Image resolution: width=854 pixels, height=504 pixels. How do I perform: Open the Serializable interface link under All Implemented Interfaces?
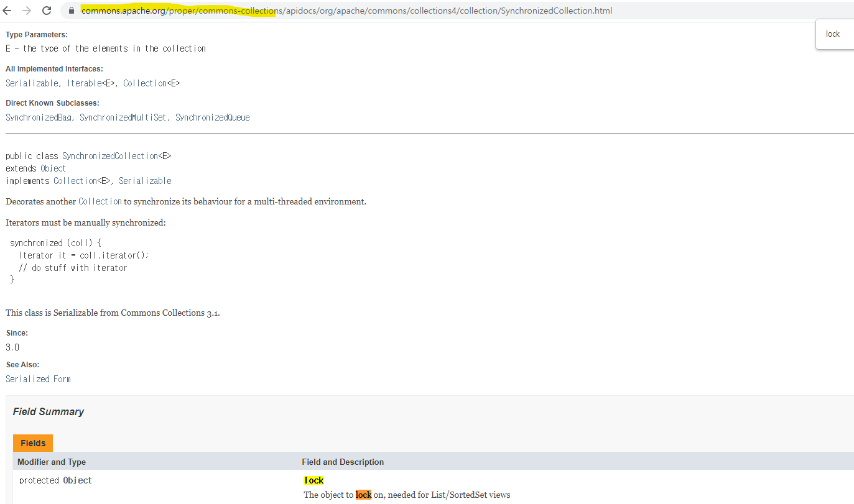click(32, 83)
